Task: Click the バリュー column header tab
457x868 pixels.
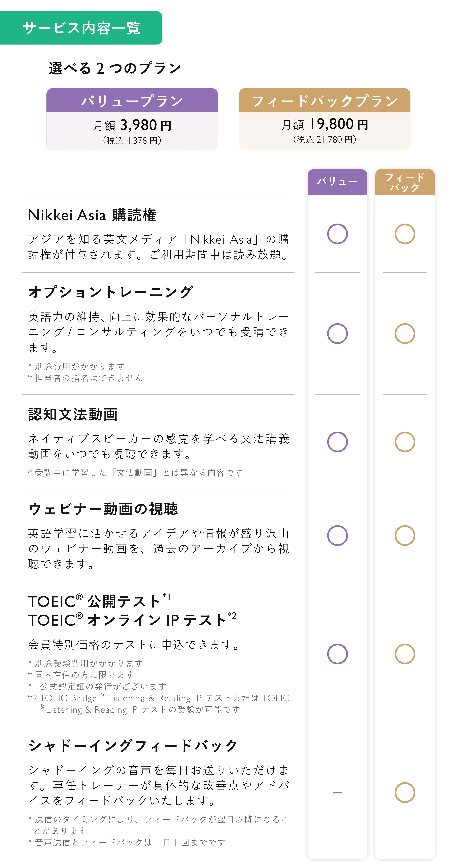Action: [x=337, y=182]
